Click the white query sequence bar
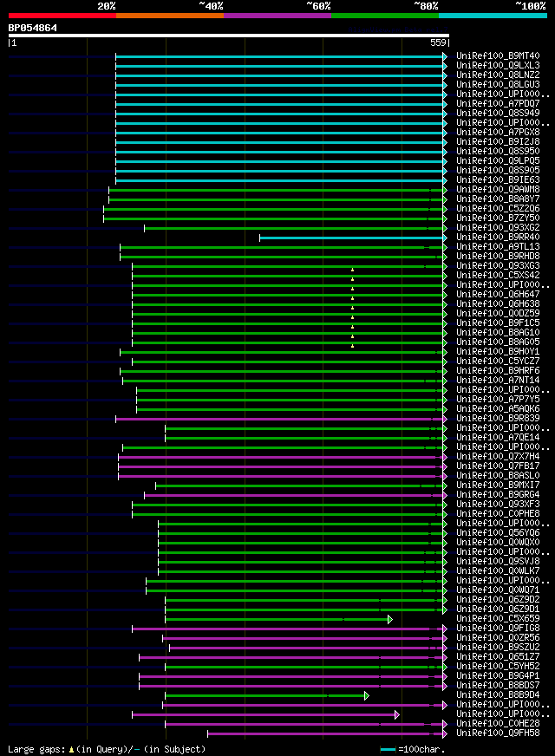The height and width of the screenshot is (756, 555). [x=229, y=36]
